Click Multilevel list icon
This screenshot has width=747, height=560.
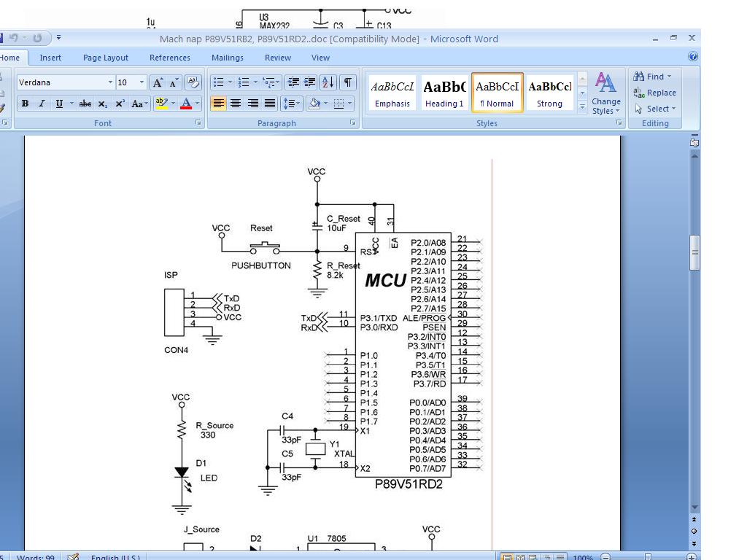[x=268, y=82]
